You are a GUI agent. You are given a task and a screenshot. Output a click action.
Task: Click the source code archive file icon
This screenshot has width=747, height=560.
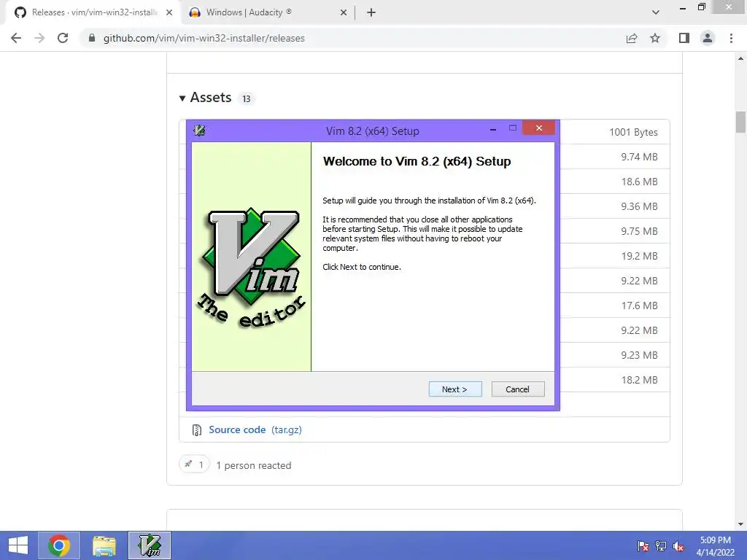196,430
